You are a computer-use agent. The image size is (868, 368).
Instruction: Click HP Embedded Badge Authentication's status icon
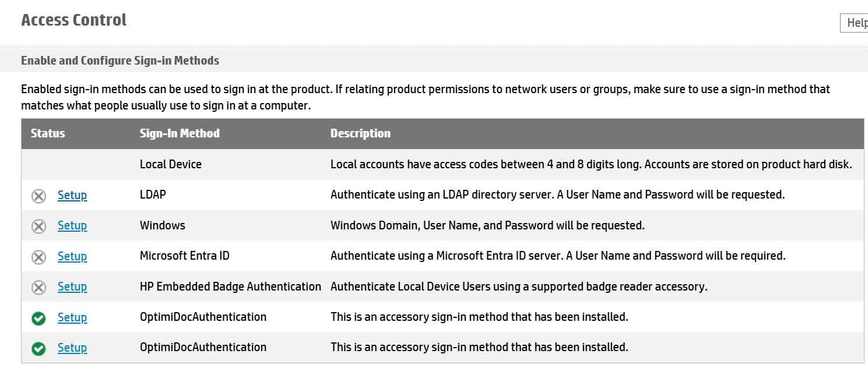click(x=38, y=287)
